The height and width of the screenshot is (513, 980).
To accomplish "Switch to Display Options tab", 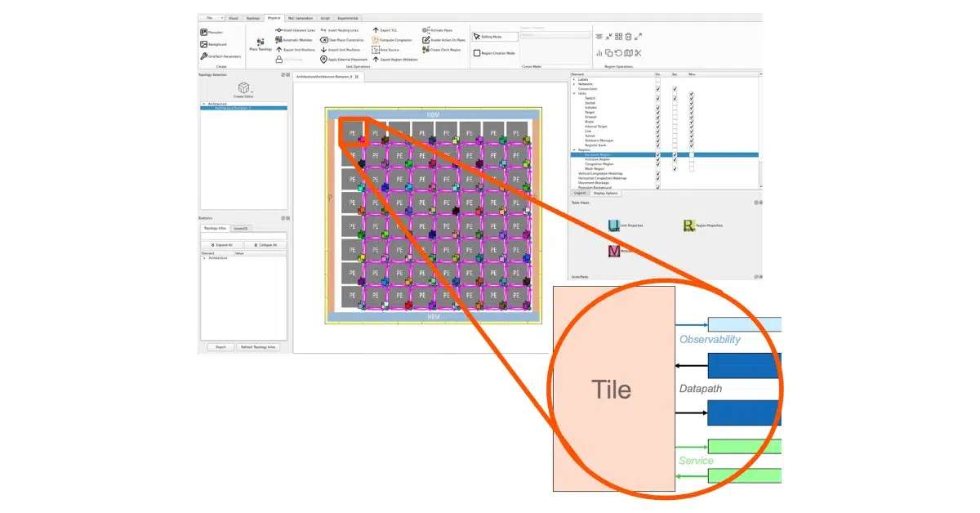I will click(606, 193).
